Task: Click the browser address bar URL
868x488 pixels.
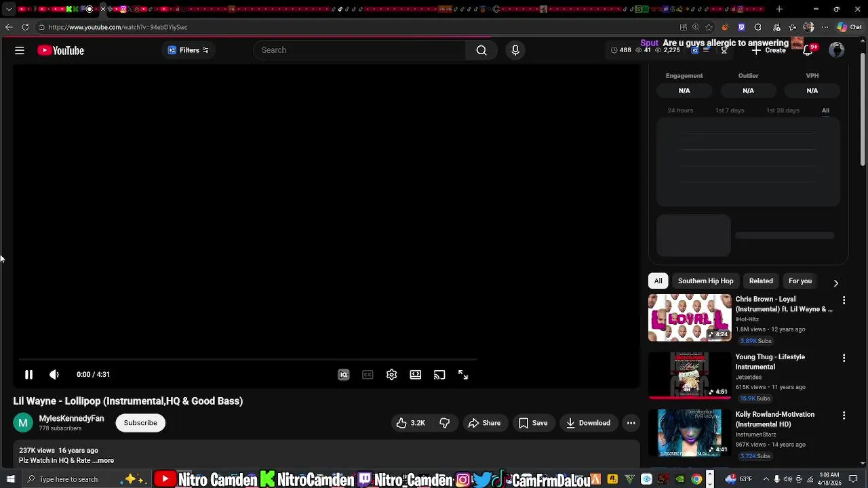Action: 118,27
